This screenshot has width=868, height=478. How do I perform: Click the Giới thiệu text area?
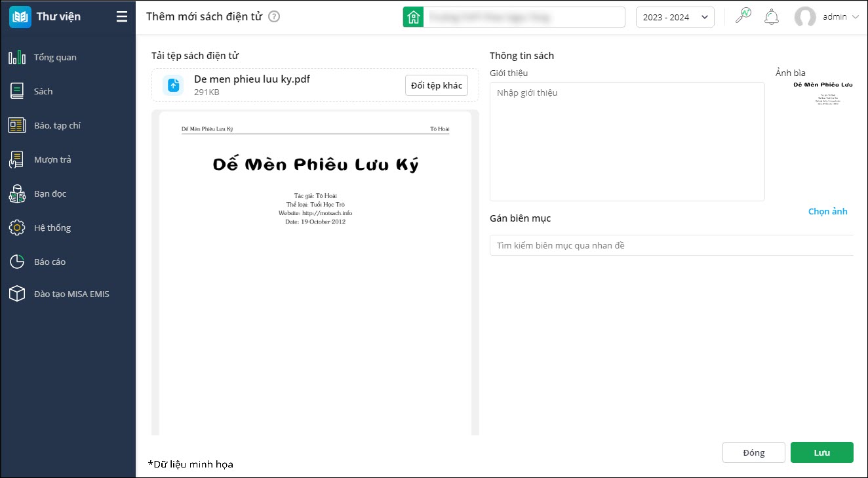(627, 142)
